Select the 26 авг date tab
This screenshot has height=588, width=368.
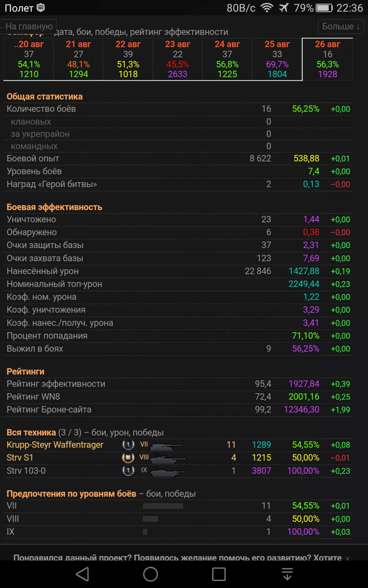[328, 59]
